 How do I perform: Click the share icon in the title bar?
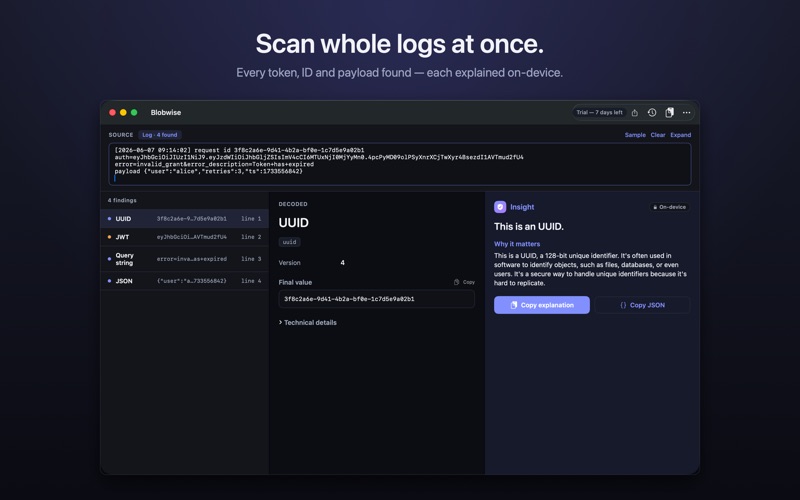point(635,113)
